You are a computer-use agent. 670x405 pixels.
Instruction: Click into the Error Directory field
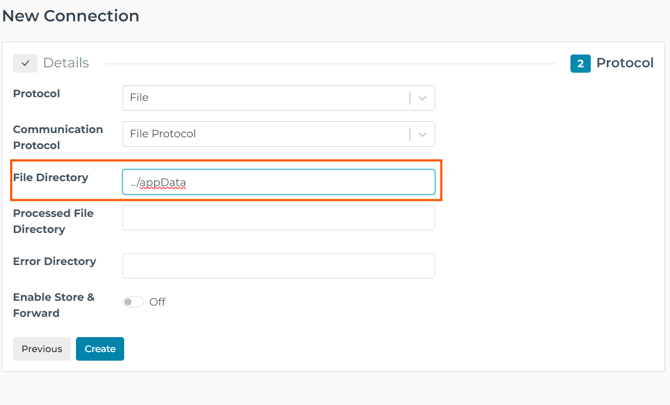[x=279, y=266]
